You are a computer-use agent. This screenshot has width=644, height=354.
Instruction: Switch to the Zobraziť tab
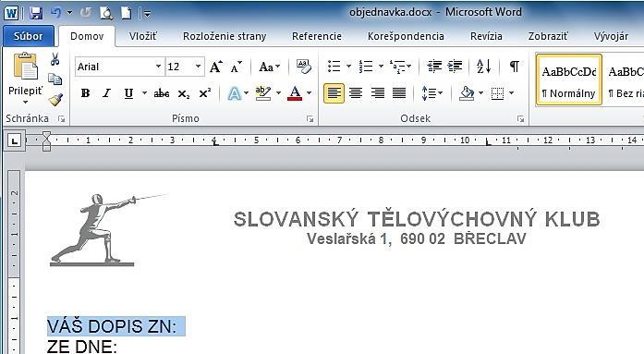(x=548, y=36)
